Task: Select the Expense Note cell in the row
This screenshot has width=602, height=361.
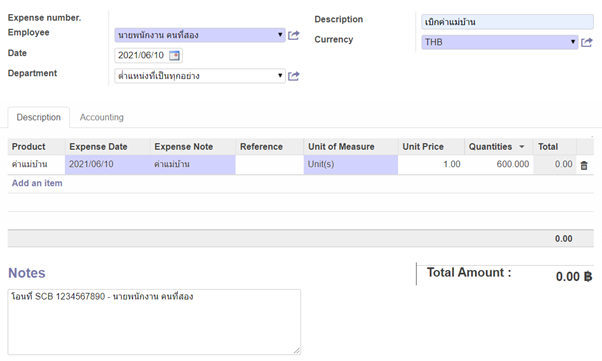Action: [x=193, y=164]
